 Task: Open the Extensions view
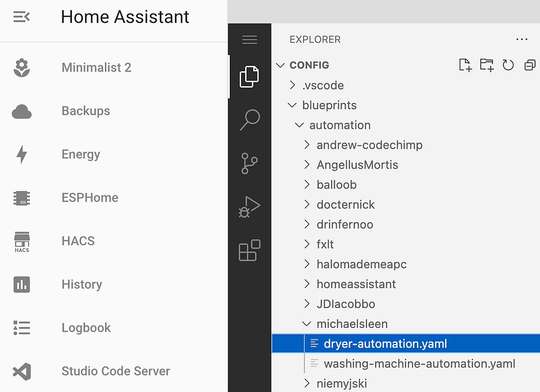click(250, 250)
